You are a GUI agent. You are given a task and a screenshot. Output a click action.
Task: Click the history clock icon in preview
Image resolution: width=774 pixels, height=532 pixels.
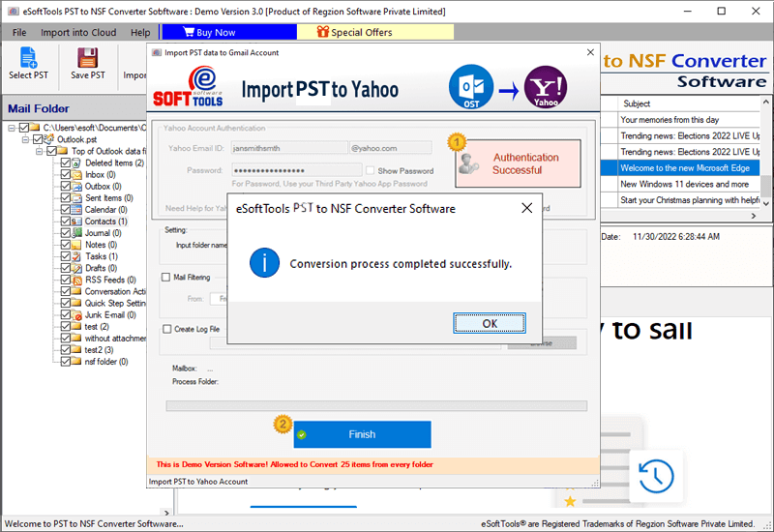pos(656,476)
